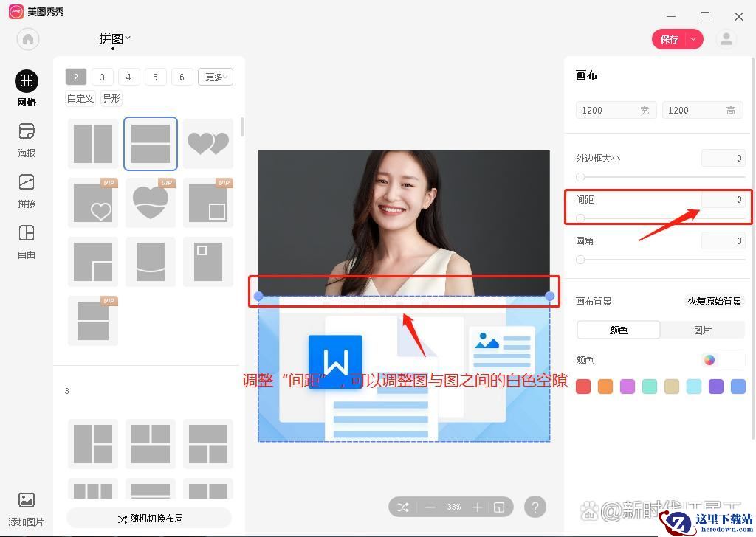Choose the VIP square with heart layout
The width and height of the screenshot is (756, 537).
[x=93, y=203]
